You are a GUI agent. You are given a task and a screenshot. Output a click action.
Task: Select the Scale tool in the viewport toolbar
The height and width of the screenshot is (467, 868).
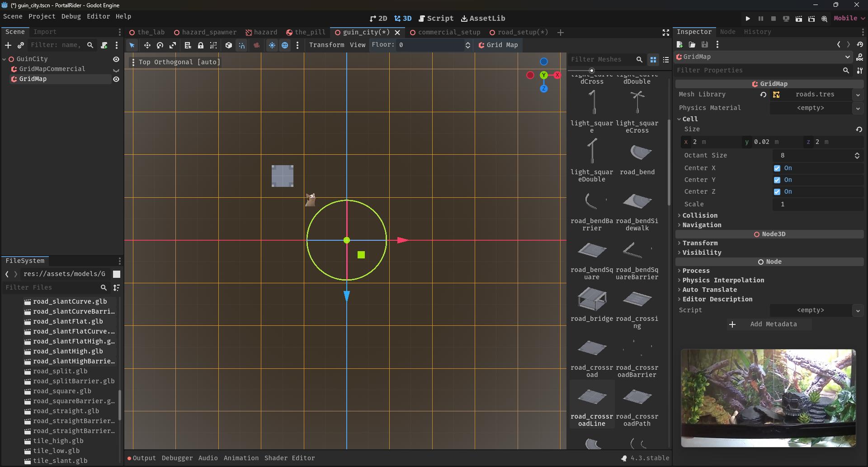(x=173, y=45)
